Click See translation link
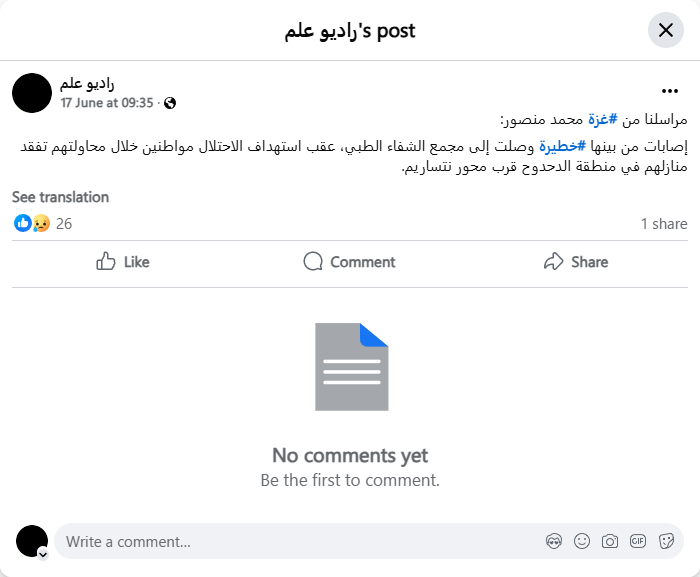The image size is (700, 577). tap(60, 197)
